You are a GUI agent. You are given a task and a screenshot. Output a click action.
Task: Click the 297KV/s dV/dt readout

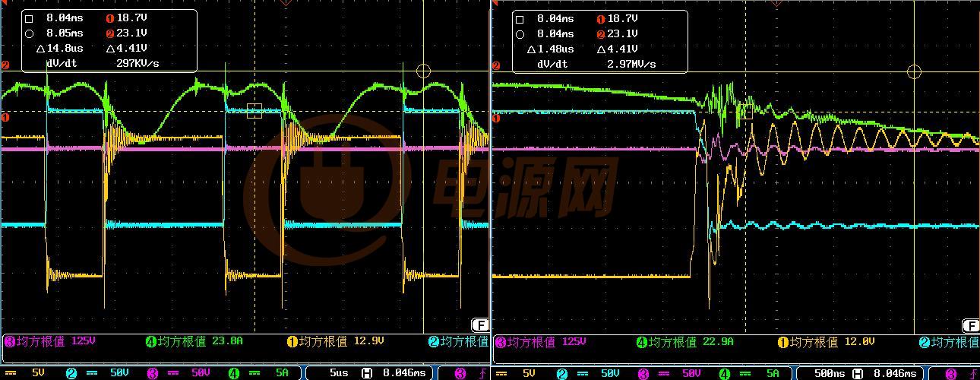[138, 64]
